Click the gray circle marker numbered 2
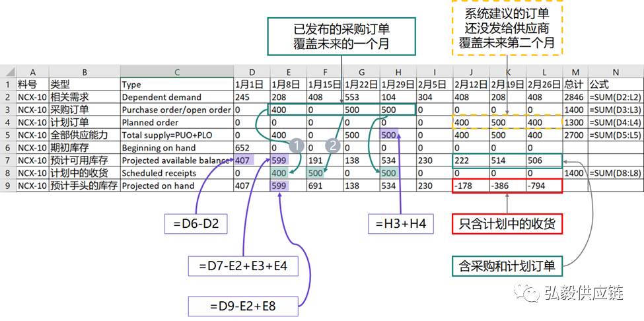The height and width of the screenshot is (321, 644). pyautogui.click(x=335, y=145)
